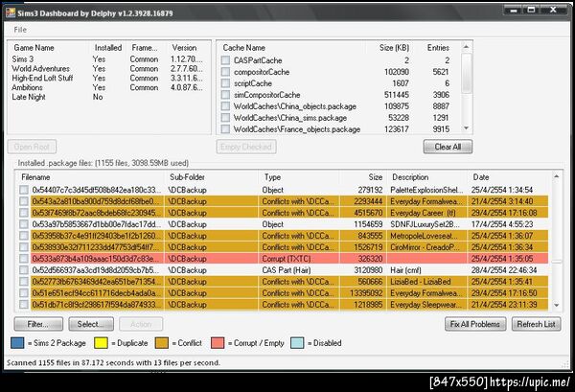575x392 pixels.
Task: Check the compositorCache checkbox
Action: coord(225,72)
